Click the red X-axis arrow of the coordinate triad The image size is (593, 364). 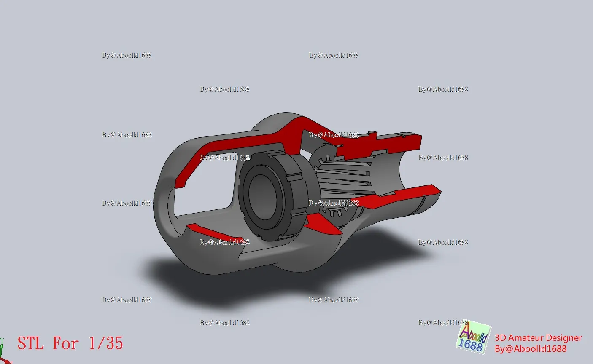tap(8, 361)
